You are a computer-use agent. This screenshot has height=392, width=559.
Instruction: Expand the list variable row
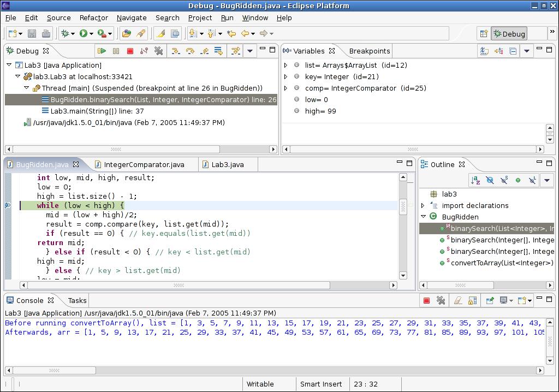(286, 66)
